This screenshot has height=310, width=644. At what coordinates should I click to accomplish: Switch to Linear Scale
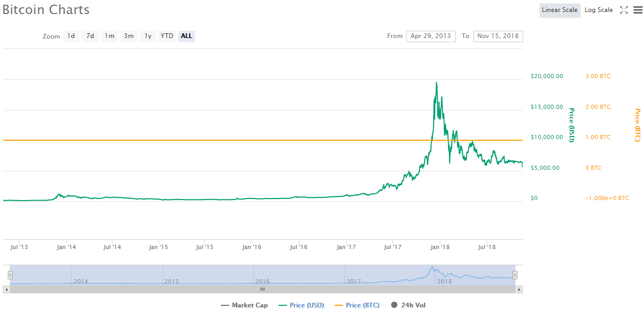tap(560, 10)
